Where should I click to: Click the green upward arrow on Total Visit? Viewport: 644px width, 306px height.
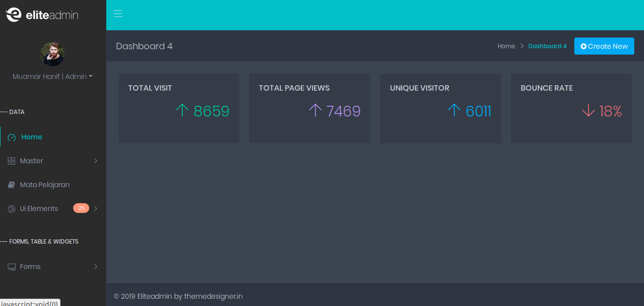click(x=182, y=110)
